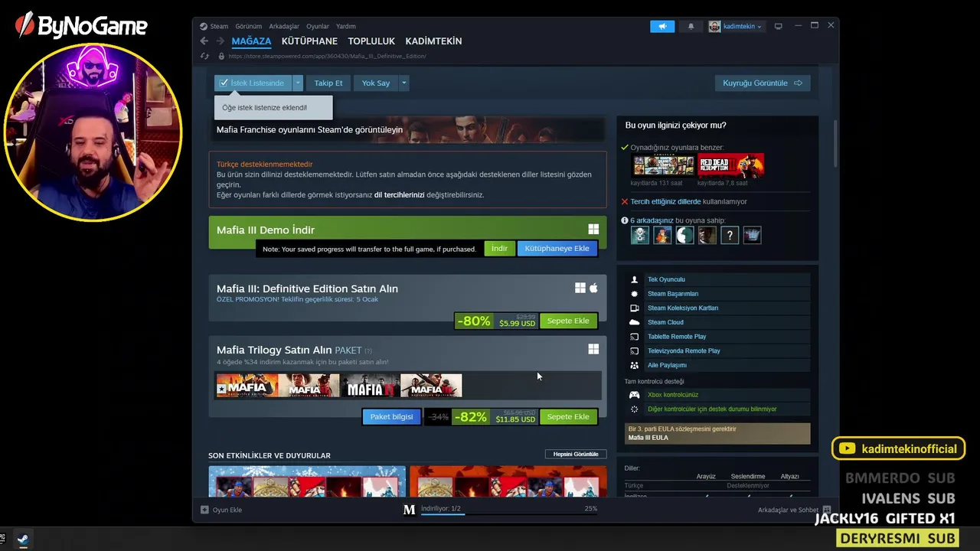Image resolution: width=980 pixels, height=551 pixels.
Task: Switch to the KÜTÜPHANE tab
Action: [309, 41]
